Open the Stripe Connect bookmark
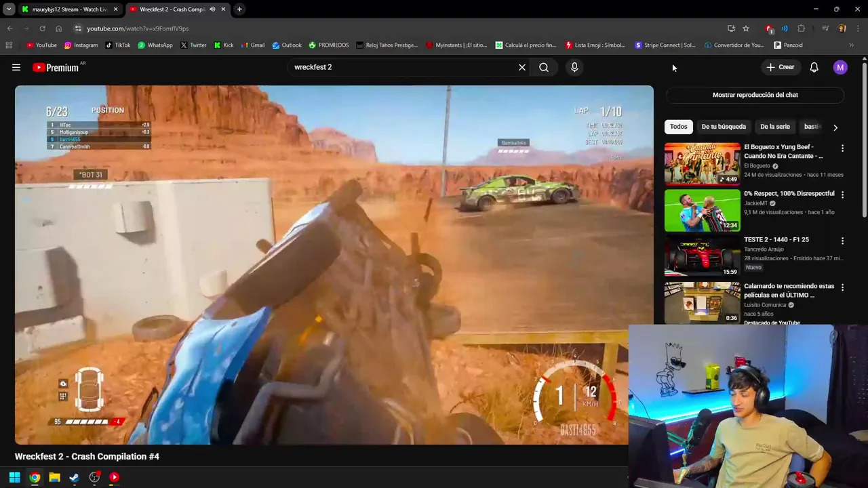 point(665,45)
